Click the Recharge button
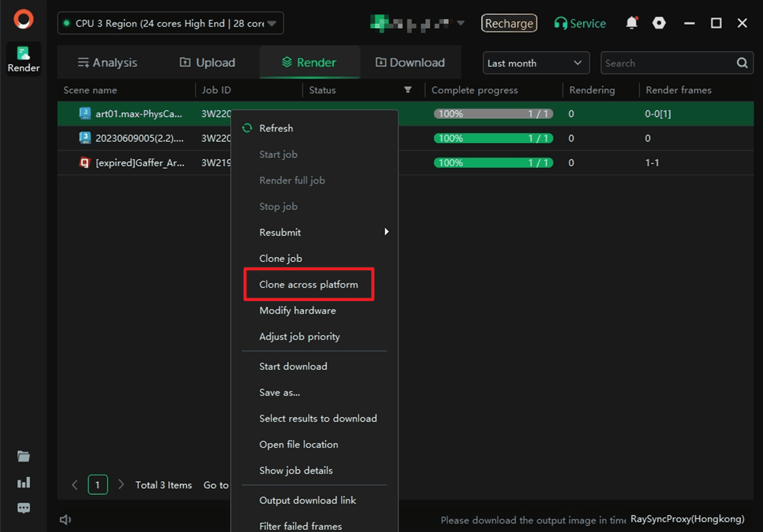The height and width of the screenshot is (532, 763). [509, 24]
